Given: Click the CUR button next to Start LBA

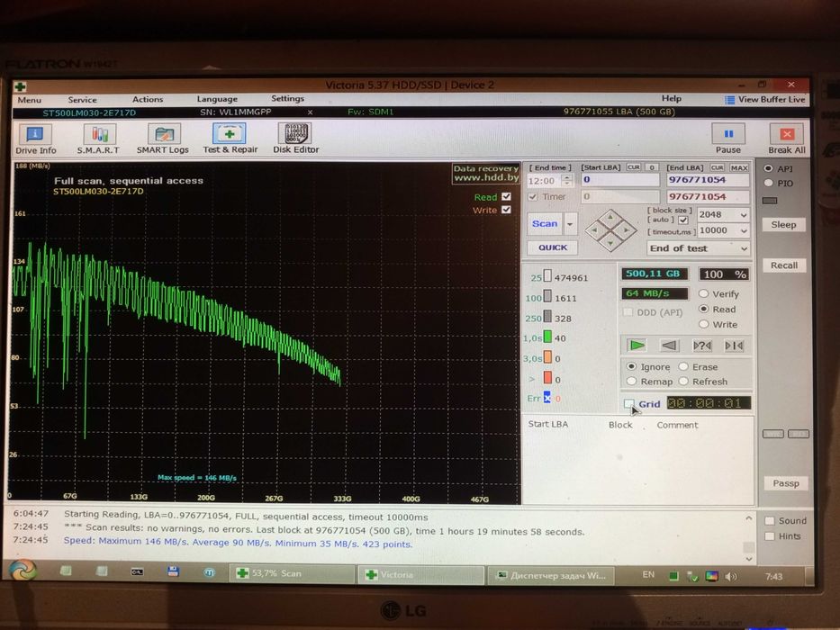Looking at the screenshot, I should (x=633, y=167).
